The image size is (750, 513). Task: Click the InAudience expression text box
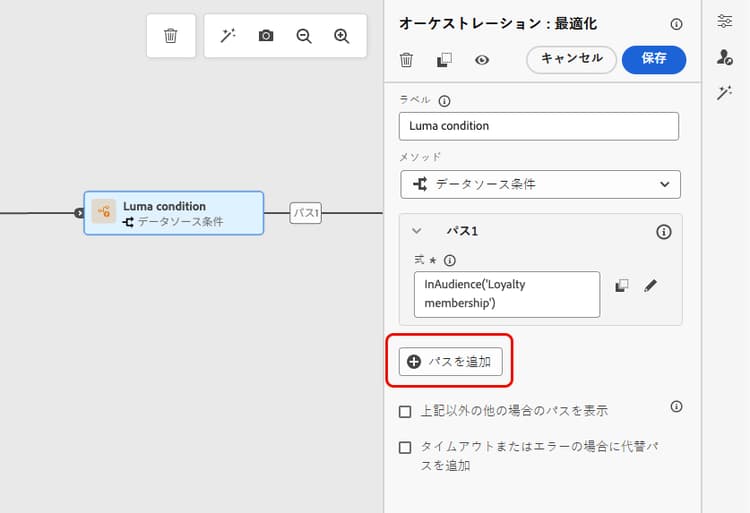pyautogui.click(x=507, y=295)
